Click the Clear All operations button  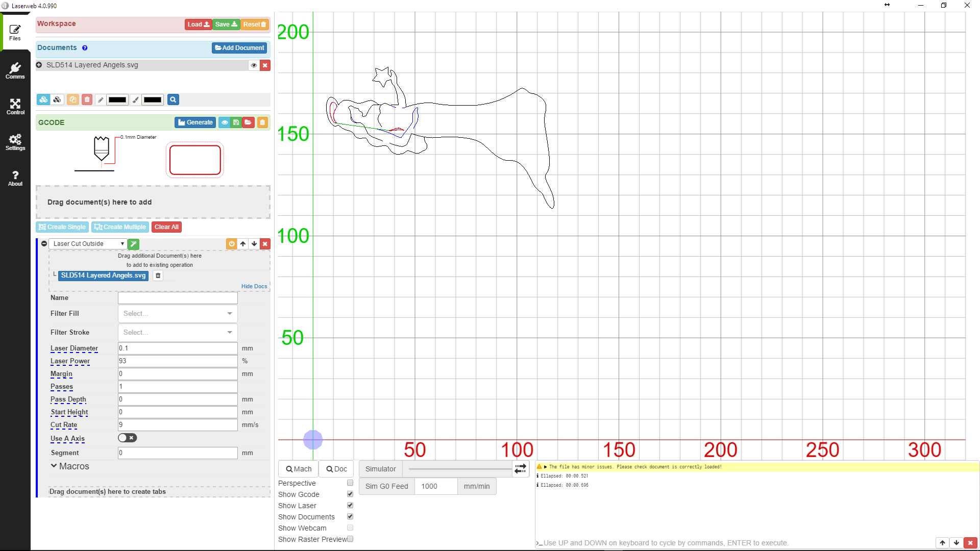click(x=166, y=227)
